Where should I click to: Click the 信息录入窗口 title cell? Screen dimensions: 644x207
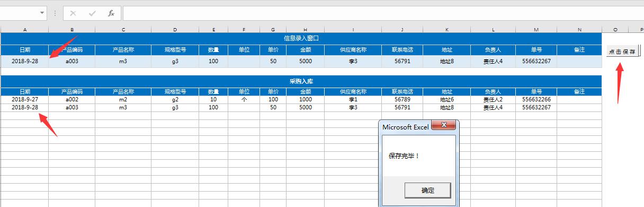[x=301, y=38]
